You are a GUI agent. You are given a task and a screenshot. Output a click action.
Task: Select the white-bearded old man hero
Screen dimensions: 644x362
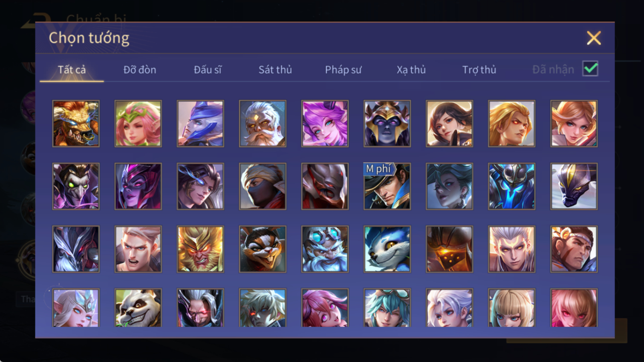[x=263, y=124]
